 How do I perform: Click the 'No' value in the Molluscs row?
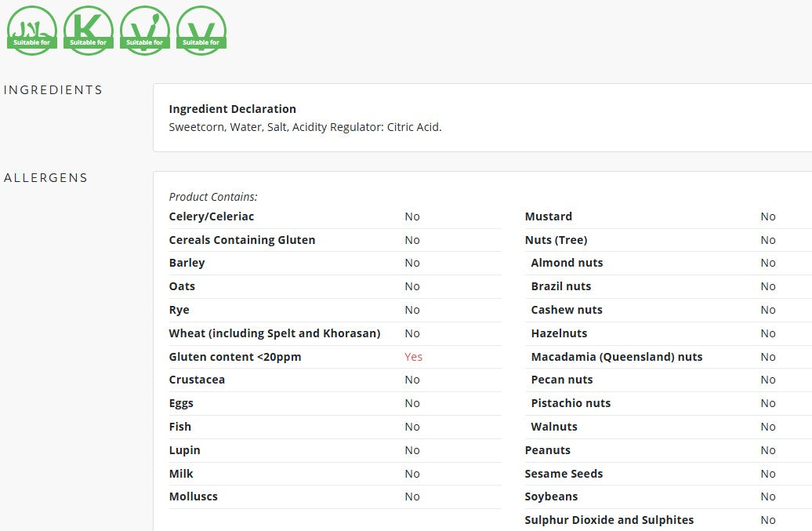coord(412,496)
